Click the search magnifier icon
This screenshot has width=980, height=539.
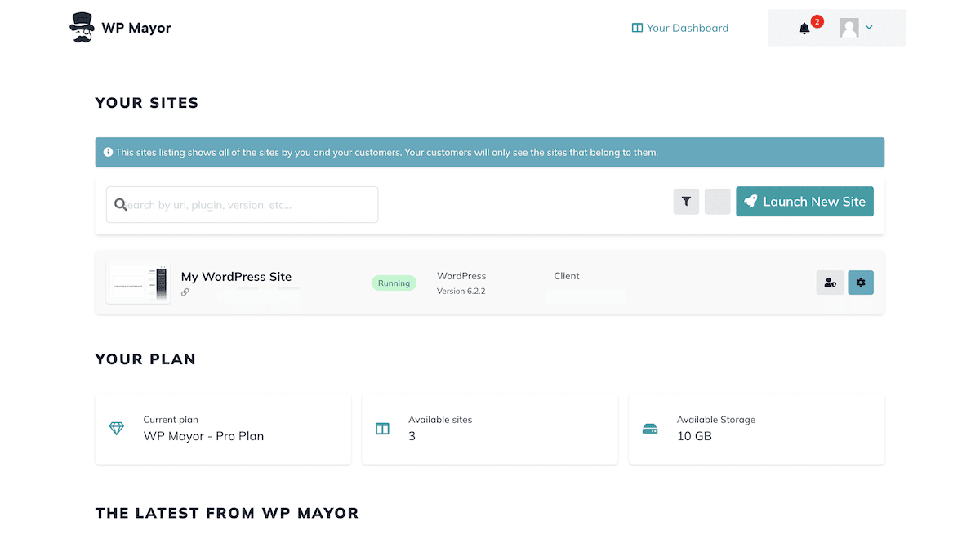click(120, 205)
